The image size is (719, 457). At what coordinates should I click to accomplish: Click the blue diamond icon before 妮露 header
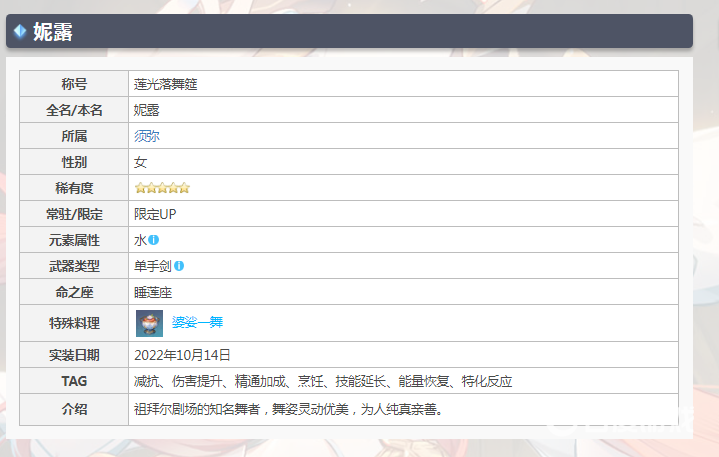(20, 31)
